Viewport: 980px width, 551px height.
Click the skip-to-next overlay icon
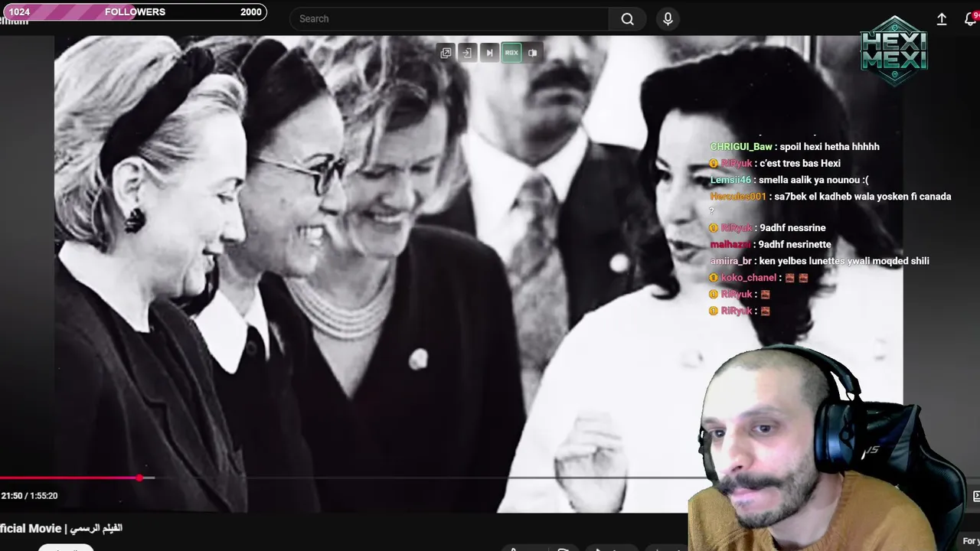(x=489, y=53)
